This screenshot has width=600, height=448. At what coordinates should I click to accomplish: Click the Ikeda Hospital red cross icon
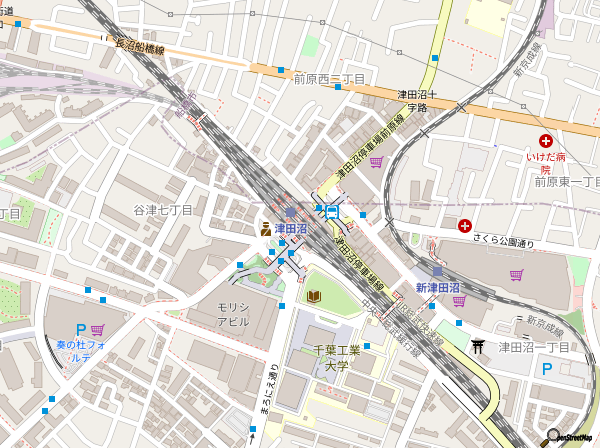(546, 142)
